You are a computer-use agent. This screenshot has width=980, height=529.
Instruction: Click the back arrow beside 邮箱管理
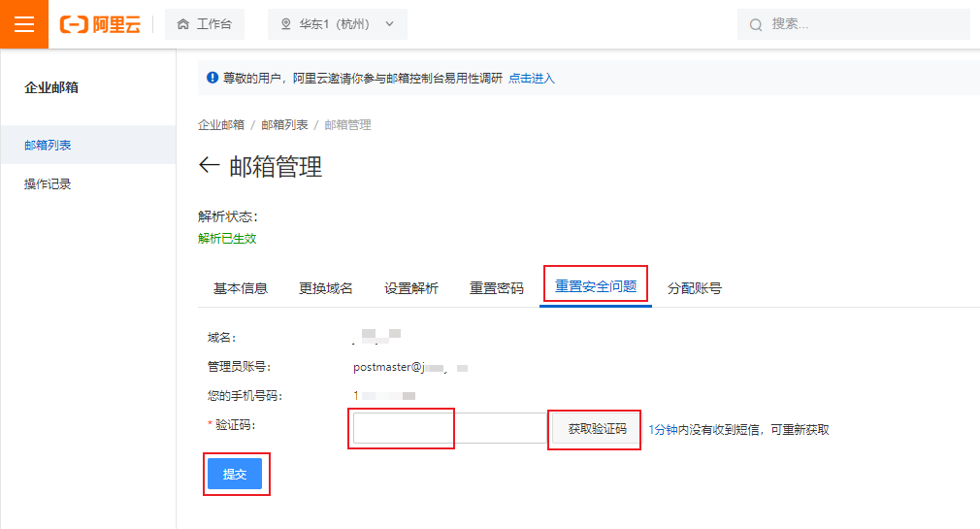[209, 166]
